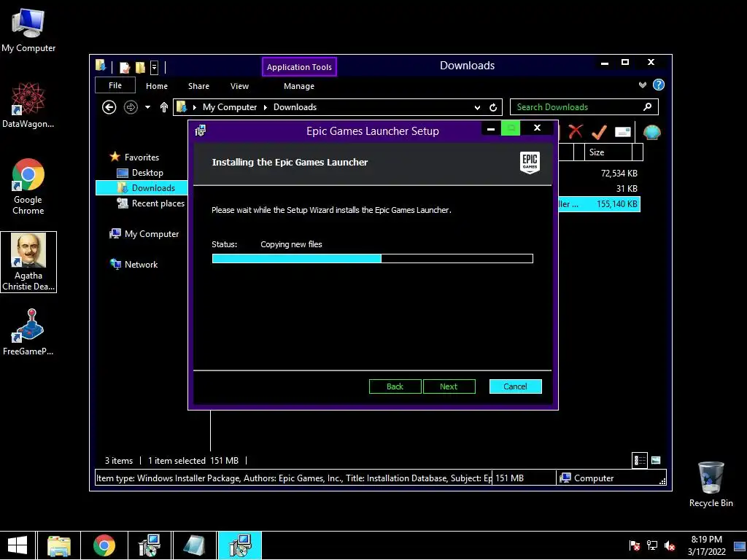The height and width of the screenshot is (560, 747).
Task: Click the Application Tools contextual tab
Action: pos(299,67)
